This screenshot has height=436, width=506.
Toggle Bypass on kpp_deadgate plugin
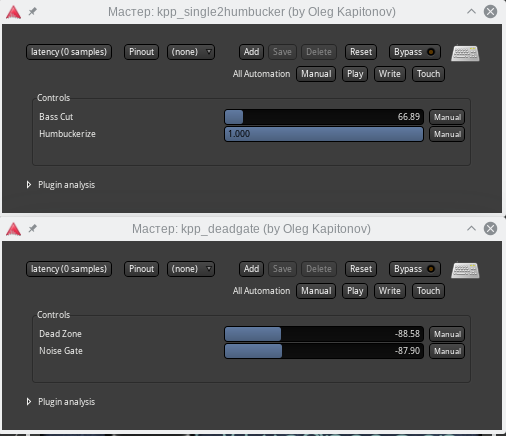click(x=415, y=269)
